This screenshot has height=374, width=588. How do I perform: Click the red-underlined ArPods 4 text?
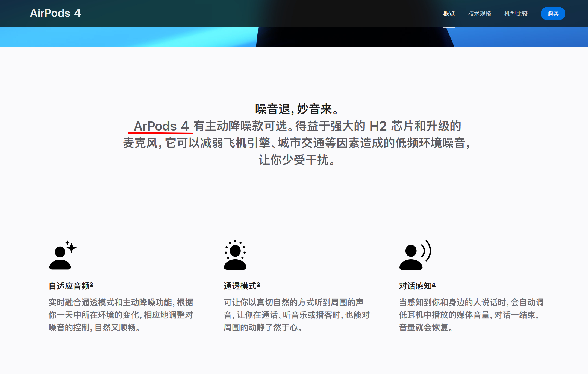tap(161, 126)
